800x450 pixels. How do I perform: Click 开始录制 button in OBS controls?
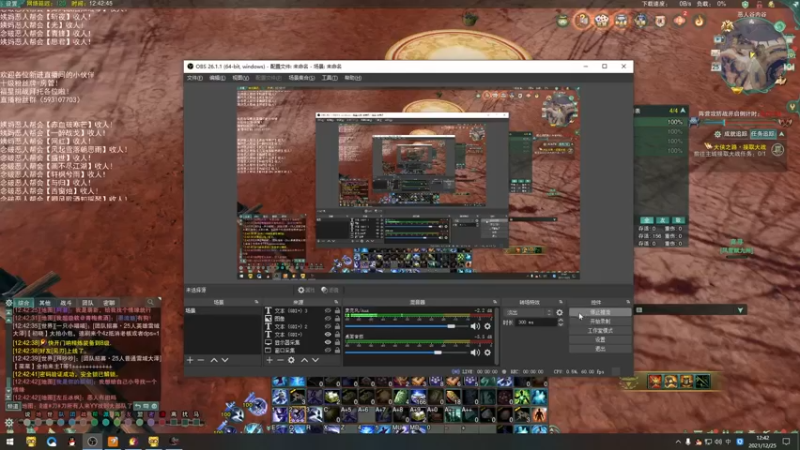(x=600, y=321)
